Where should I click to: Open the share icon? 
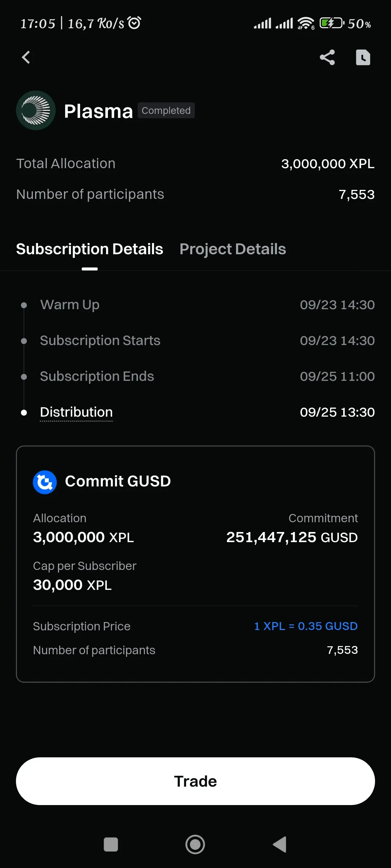click(327, 57)
